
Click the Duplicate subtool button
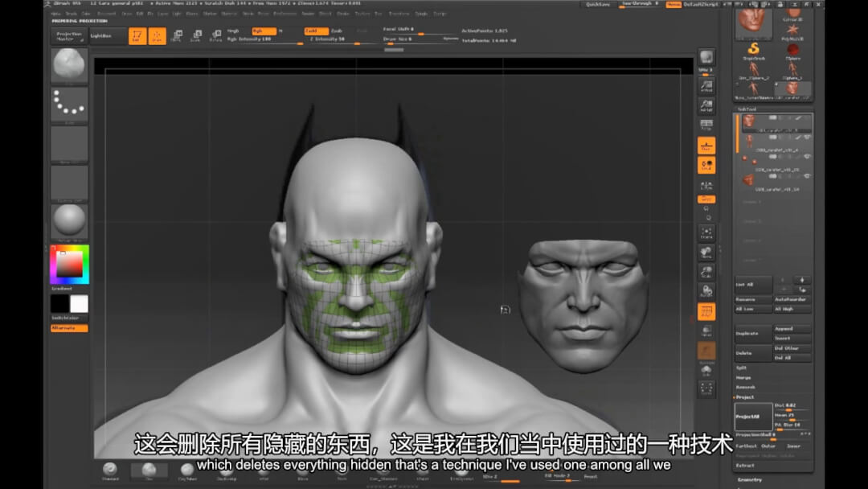point(753,334)
